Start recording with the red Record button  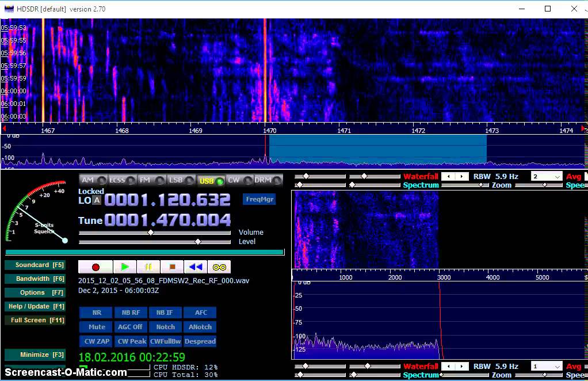click(96, 267)
